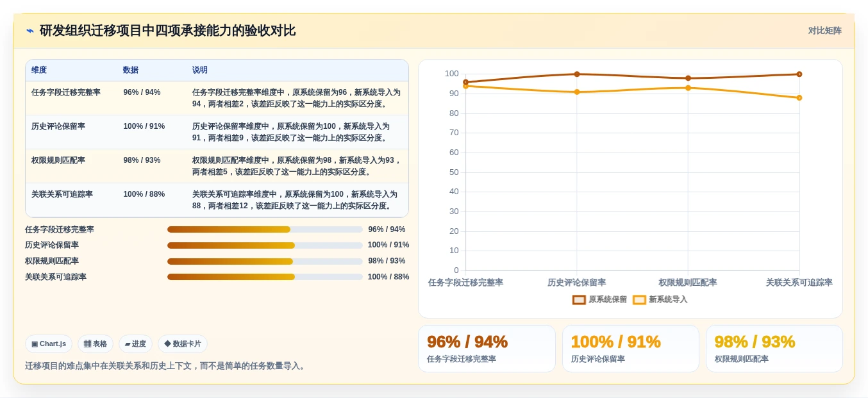The height and width of the screenshot is (398, 868).
Task: Click the 表格 tag chip
Action: click(x=96, y=344)
